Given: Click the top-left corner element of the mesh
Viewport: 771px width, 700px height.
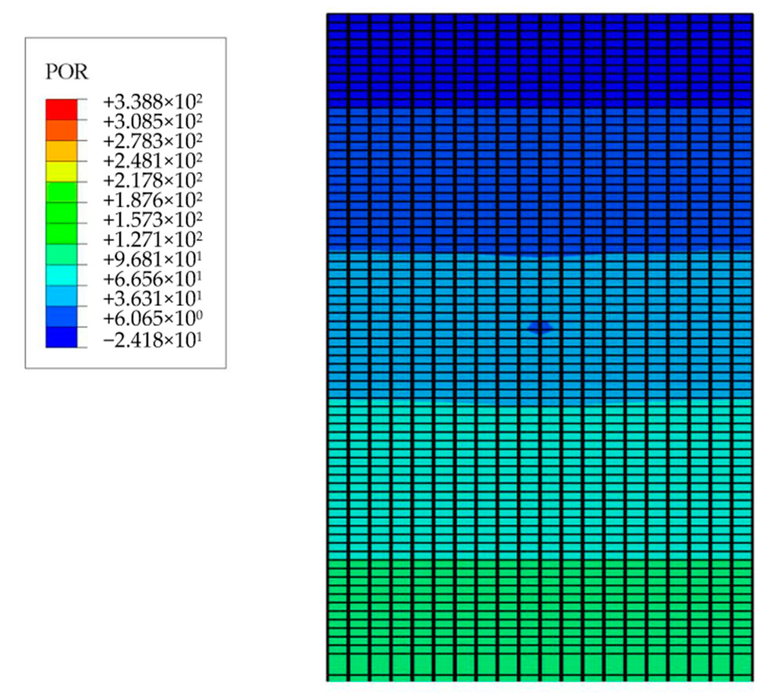Looking at the screenshot, I should click(337, 18).
